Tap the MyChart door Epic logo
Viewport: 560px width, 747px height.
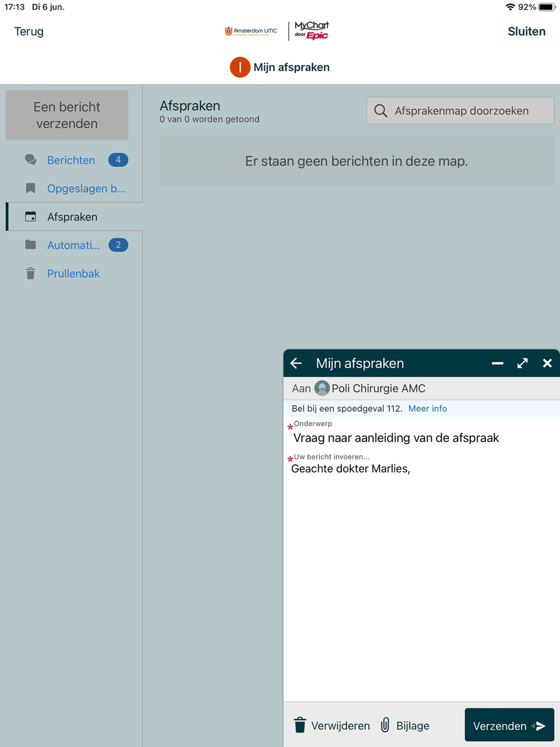coord(312,31)
